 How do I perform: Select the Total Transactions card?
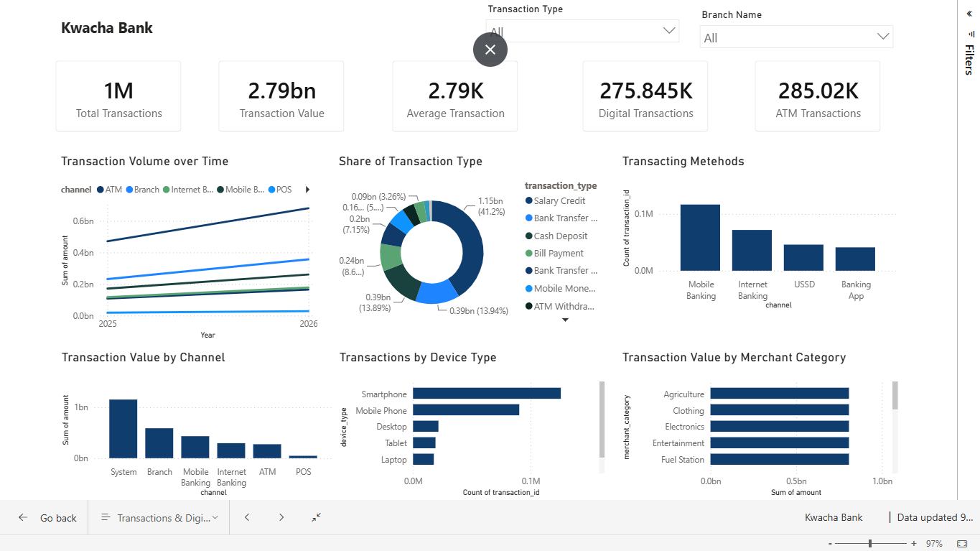pyautogui.click(x=118, y=96)
